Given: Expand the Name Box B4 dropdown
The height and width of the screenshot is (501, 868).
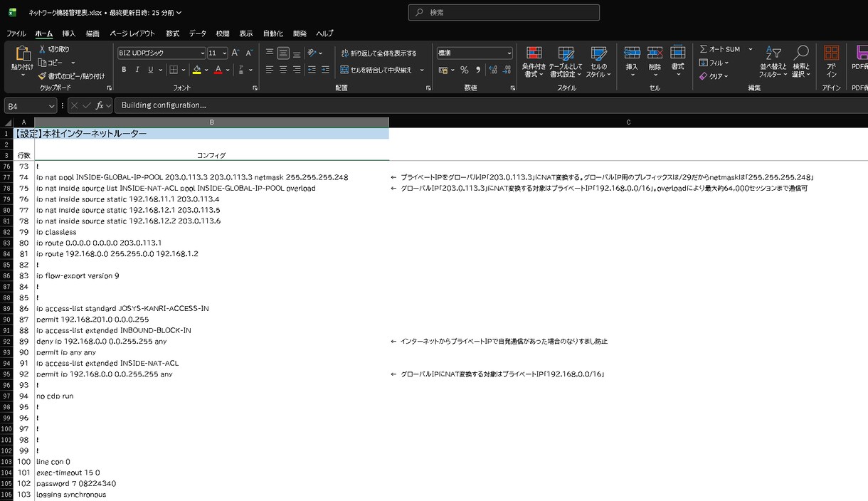Looking at the screenshot, I should point(51,106).
